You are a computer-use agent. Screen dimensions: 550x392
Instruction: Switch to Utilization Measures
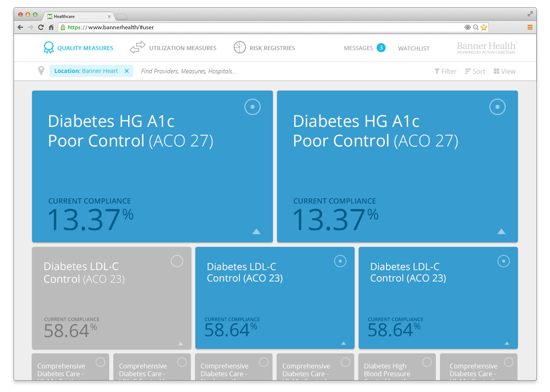pyautogui.click(x=173, y=48)
